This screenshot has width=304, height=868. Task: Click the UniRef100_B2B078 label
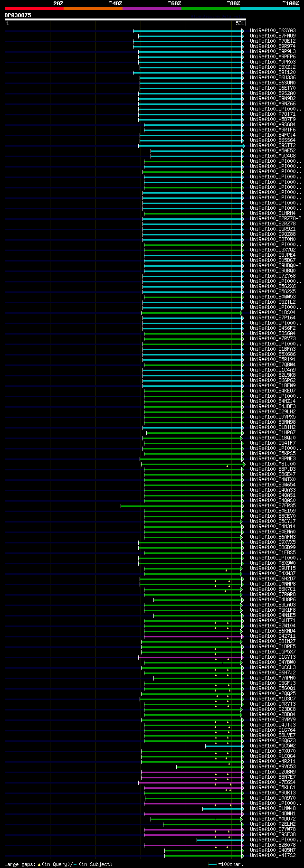273,845
